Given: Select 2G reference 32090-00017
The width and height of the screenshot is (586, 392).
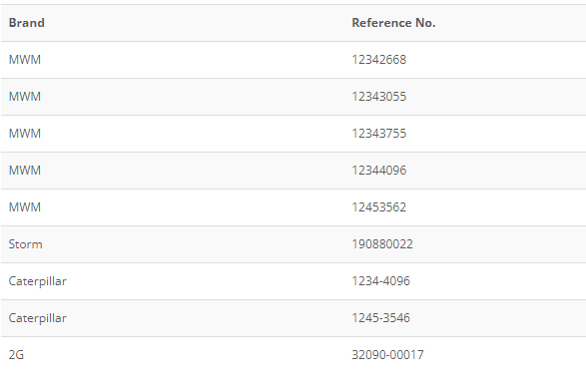Looking at the screenshot, I should click(x=387, y=355).
